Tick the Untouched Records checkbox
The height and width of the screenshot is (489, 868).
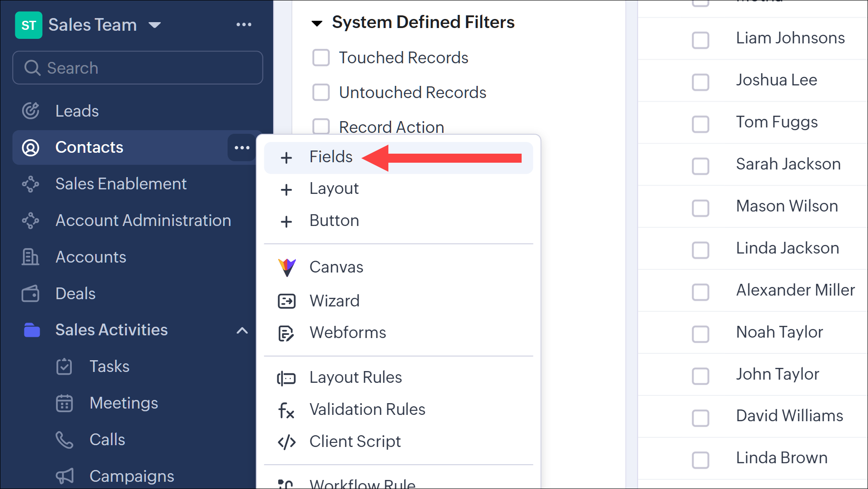coord(321,93)
